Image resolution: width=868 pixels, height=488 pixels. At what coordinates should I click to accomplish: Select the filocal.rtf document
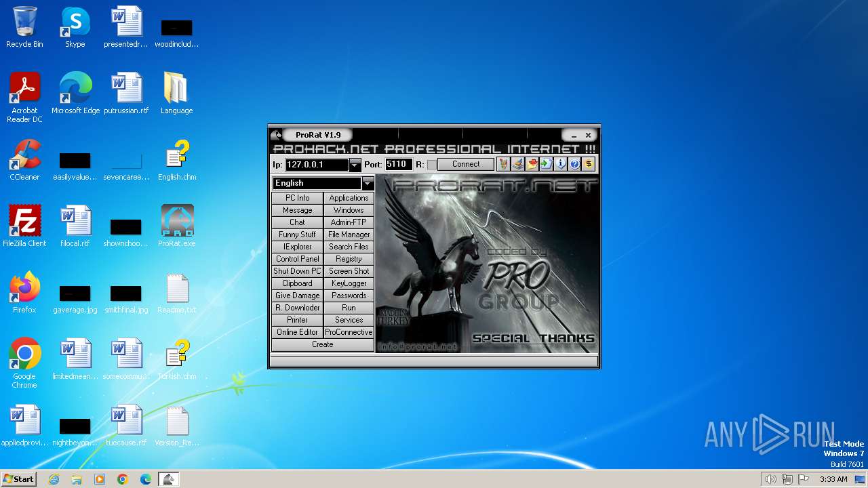pos(75,226)
